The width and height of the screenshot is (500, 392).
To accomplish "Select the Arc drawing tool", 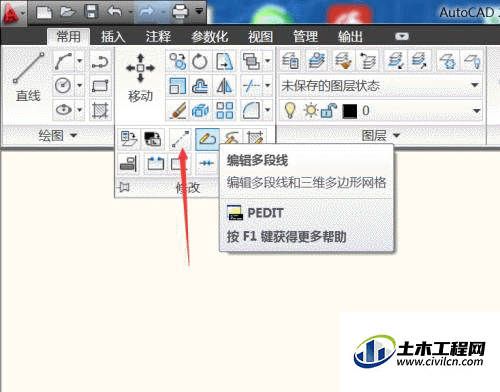I will coord(63,61).
